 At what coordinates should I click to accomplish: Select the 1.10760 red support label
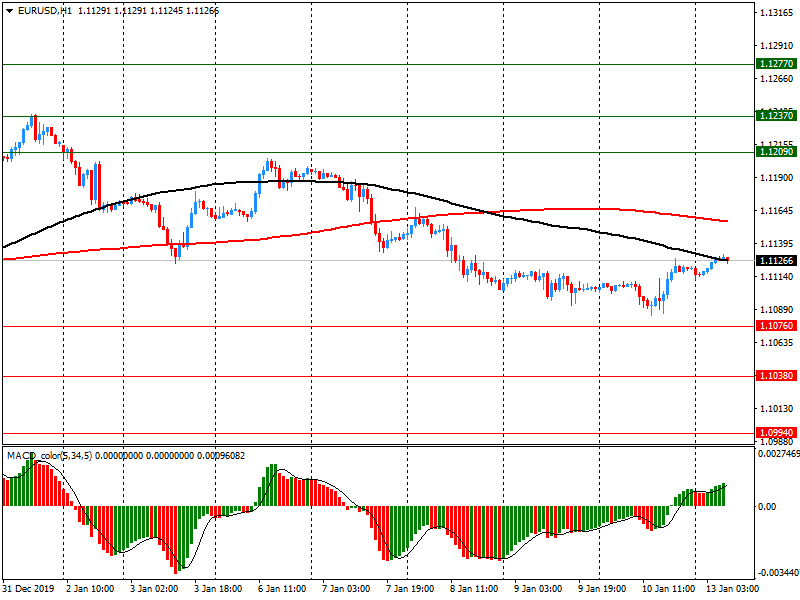point(776,326)
